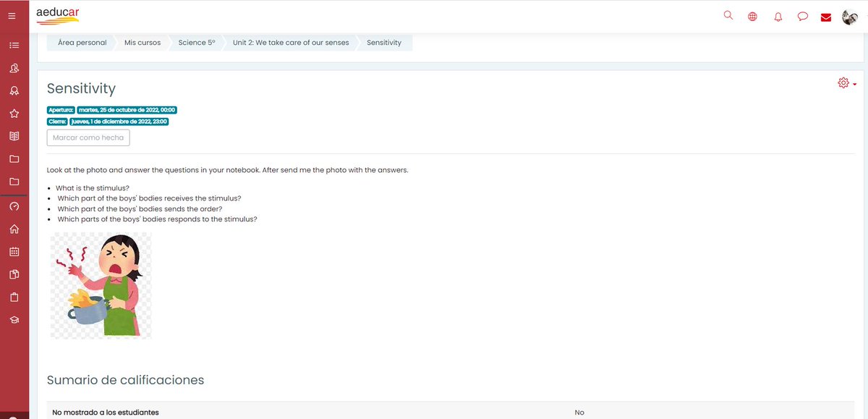Open the list icon in the sidebar

(x=14, y=45)
